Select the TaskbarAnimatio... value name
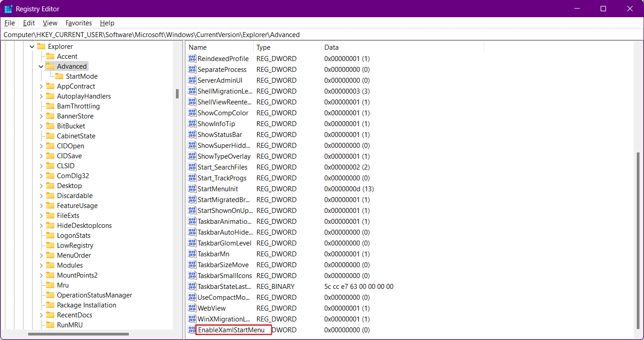644x340 pixels. 225,222
